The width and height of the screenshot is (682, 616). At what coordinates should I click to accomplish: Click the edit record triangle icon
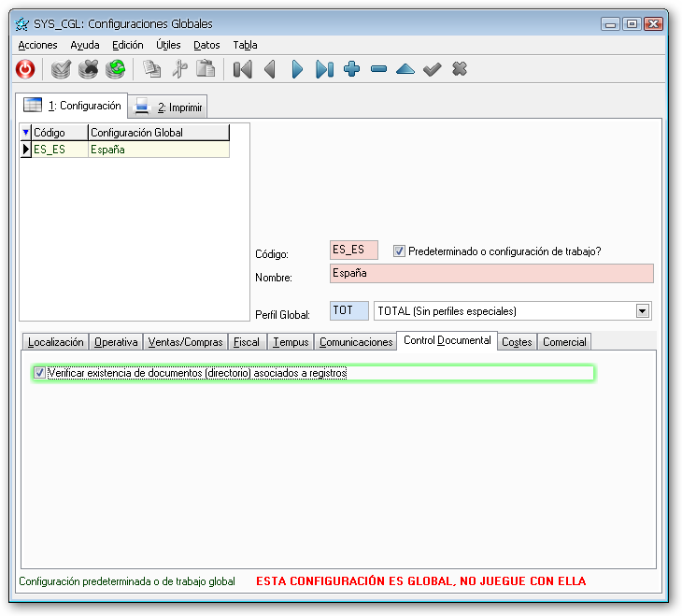(x=405, y=69)
